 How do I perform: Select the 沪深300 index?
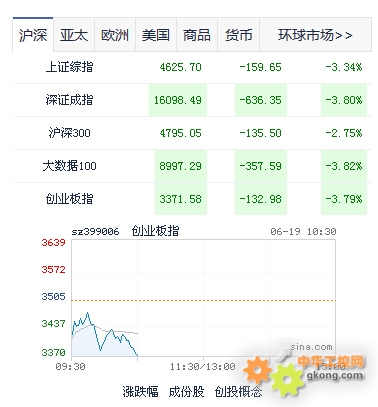point(69,133)
